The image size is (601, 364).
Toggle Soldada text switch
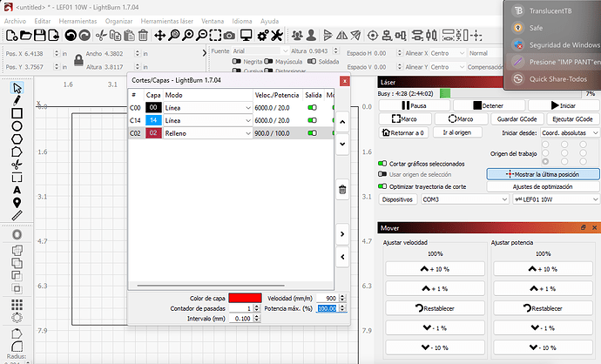coord(312,61)
